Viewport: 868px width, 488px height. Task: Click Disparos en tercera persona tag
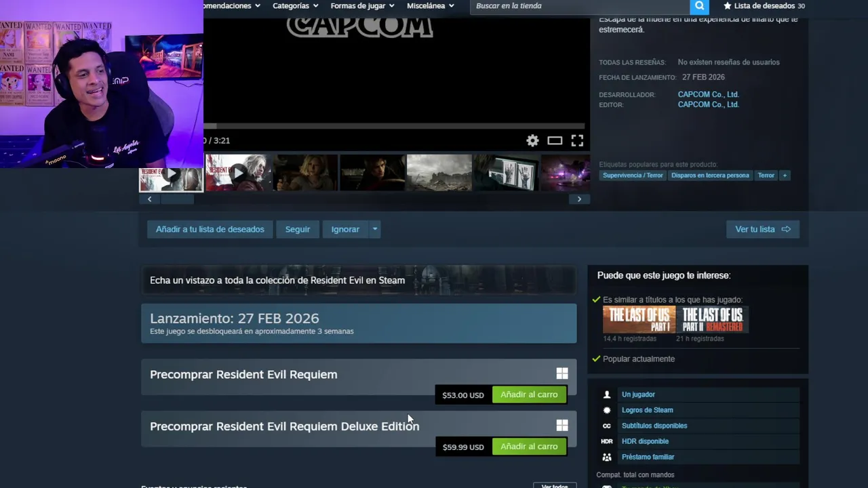pos(710,176)
